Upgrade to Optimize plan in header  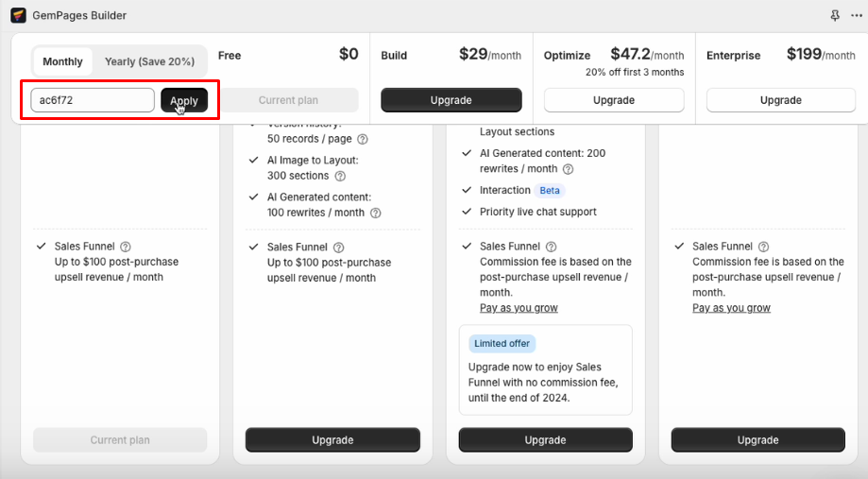pos(614,100)
